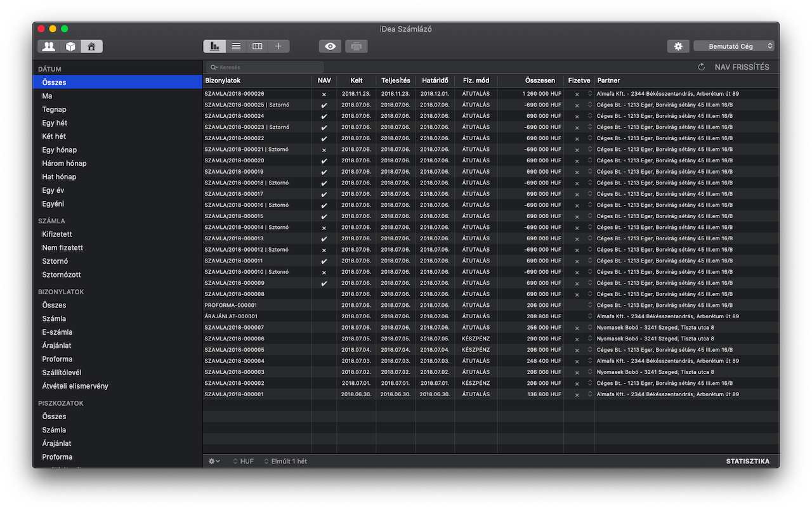The height and width of the screenshot is (511, 812).
Task: Filter by Egy hónap
Action: (x=117, y=150)
